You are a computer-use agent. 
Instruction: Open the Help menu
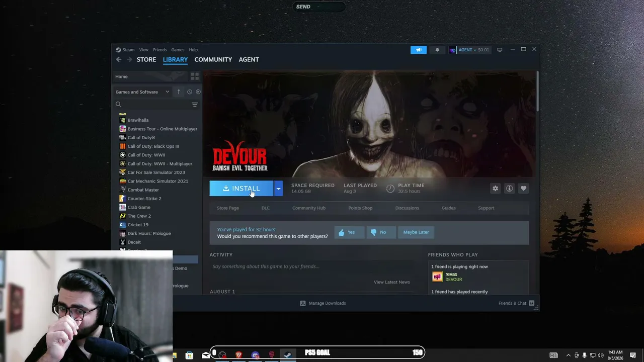click(x=193, y=50)
